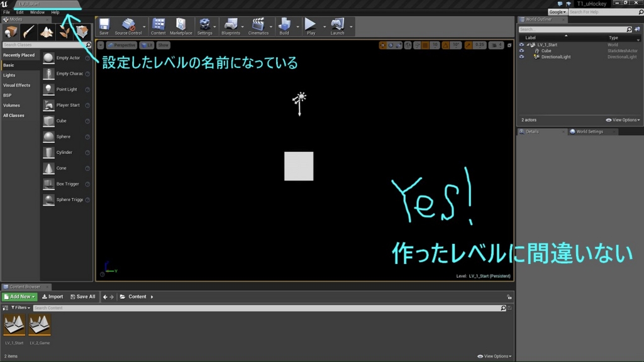Screen dimensions: 644x362
Task: Open the scale snap 0.25 dropdown
Action: (480, 45)
